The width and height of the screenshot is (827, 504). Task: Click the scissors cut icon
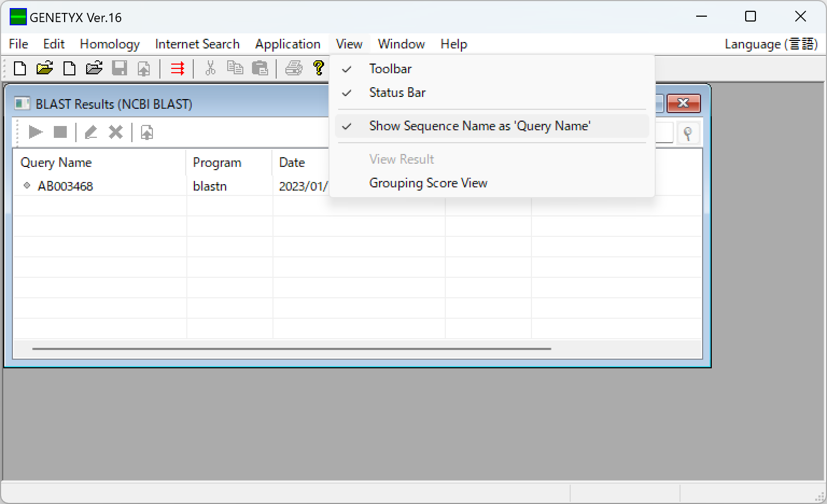[211, 68]
